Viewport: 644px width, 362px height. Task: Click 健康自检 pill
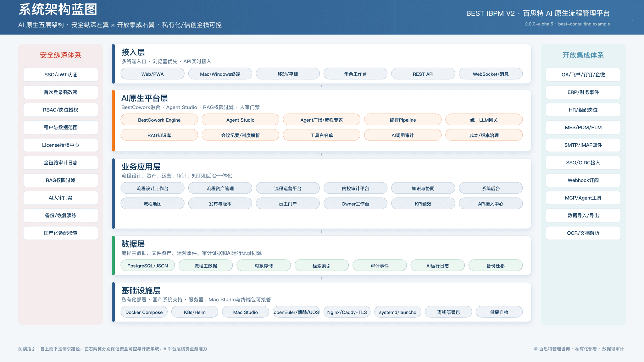point(499,312)
